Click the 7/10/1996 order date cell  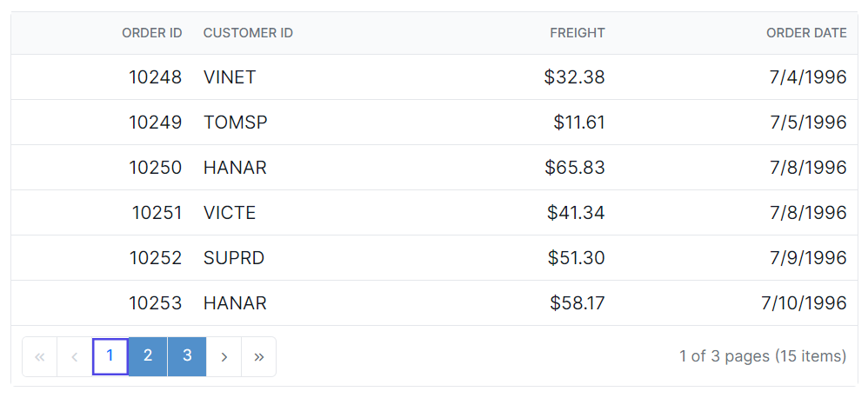(804, 303)
